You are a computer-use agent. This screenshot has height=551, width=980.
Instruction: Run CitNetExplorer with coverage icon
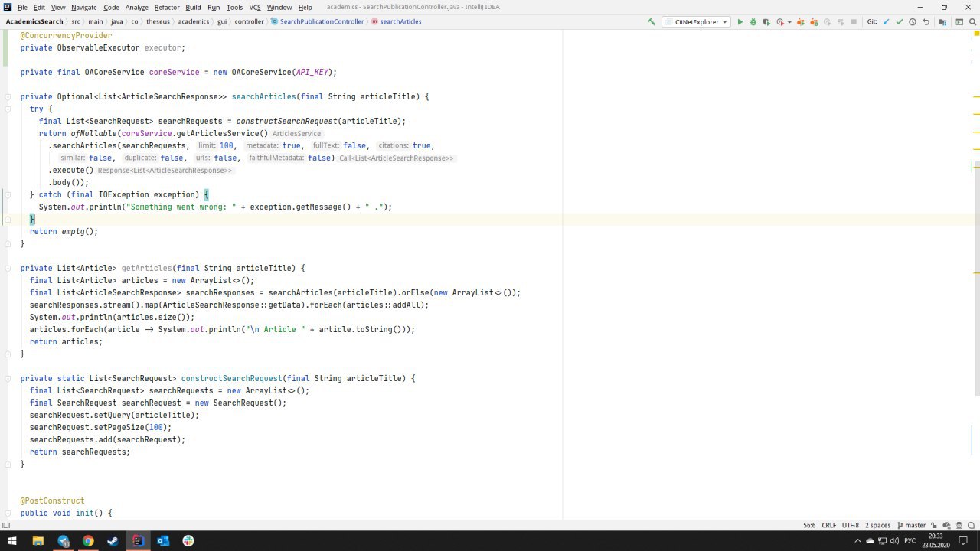point(766,22)
